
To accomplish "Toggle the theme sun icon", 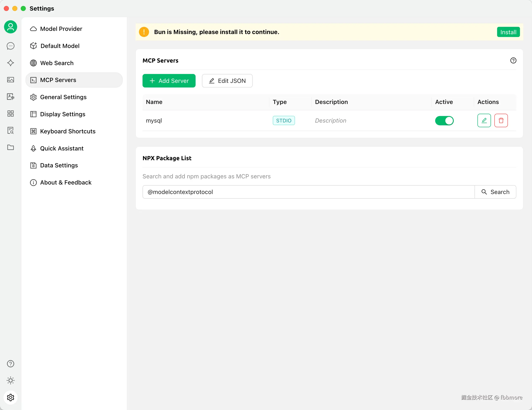I will [x=11, y=380].
